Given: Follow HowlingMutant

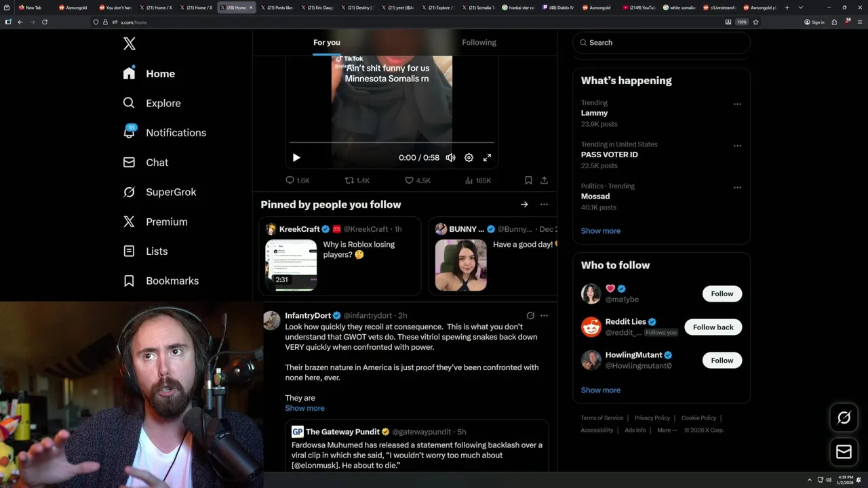Looking at the screenshot, I should click(722, 361).
